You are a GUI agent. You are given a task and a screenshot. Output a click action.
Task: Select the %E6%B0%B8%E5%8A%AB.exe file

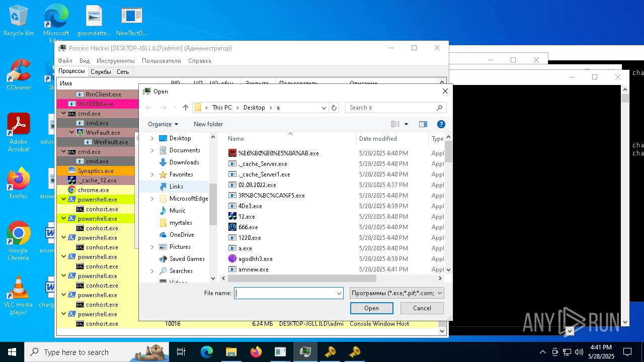click(273, 153)
